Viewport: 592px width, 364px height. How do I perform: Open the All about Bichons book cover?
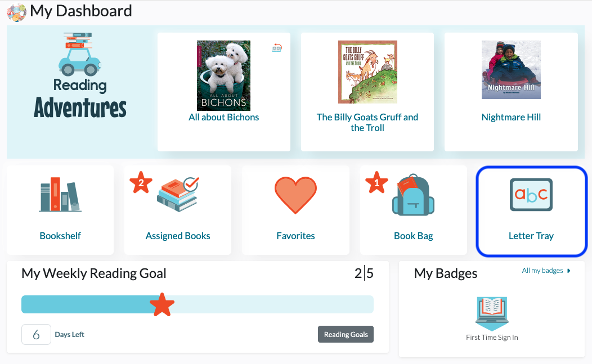pos(223,75)
